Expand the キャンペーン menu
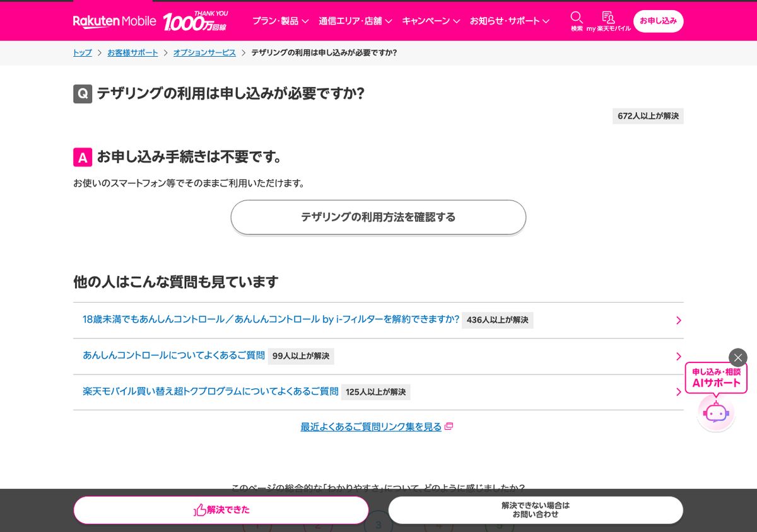Viewport: 757px width, 532px height. tap(431, 21)
